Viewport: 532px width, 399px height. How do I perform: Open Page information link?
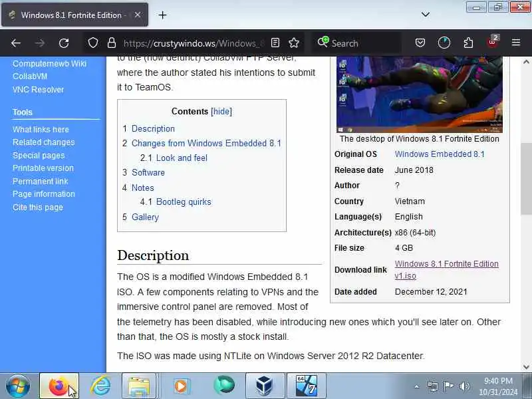coord(44,194)
